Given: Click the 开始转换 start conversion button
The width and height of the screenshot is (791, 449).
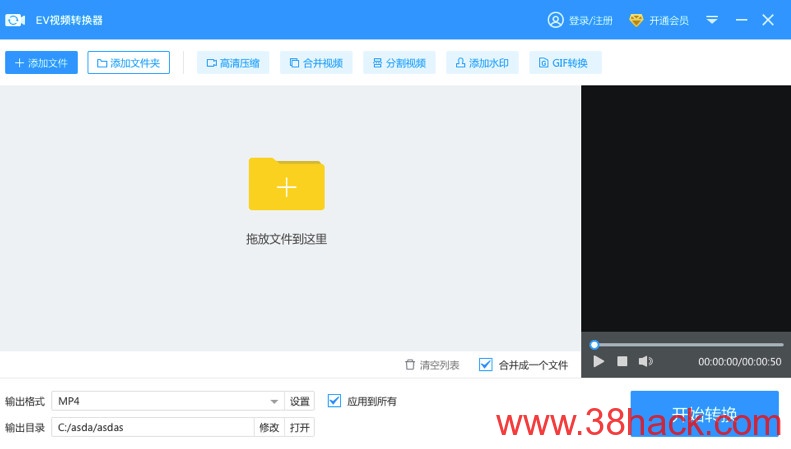Looking at the screenshot, I should pyautogui.click(x=705, y=413).
